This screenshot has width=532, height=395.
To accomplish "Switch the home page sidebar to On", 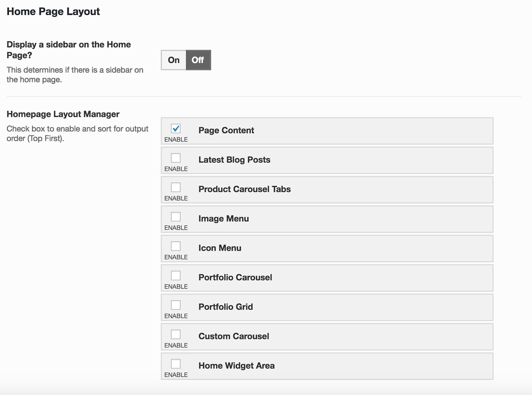I will click(x=174, y=60).
